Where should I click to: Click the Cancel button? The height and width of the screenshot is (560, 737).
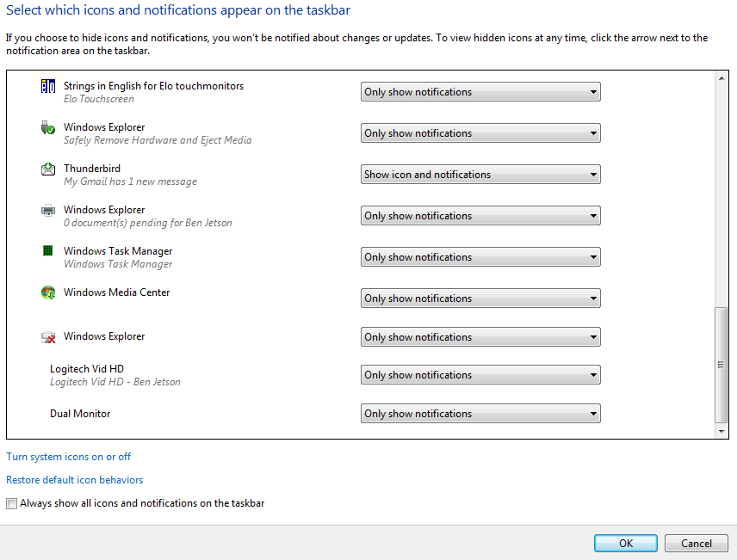697,543
